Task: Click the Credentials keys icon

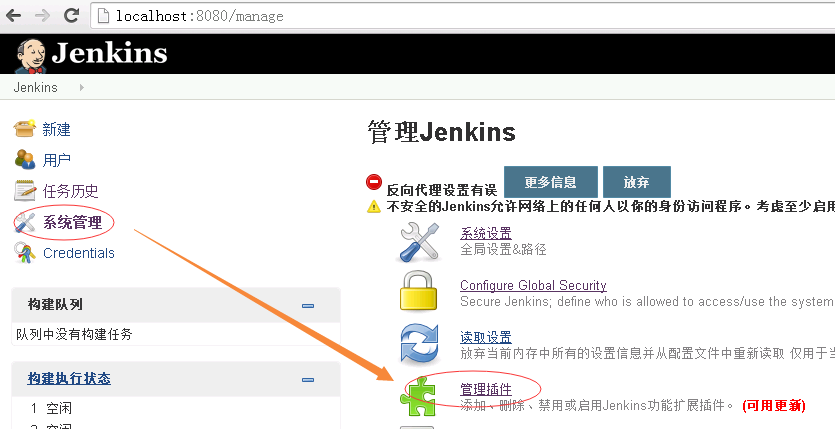Action: pos(24,252)
